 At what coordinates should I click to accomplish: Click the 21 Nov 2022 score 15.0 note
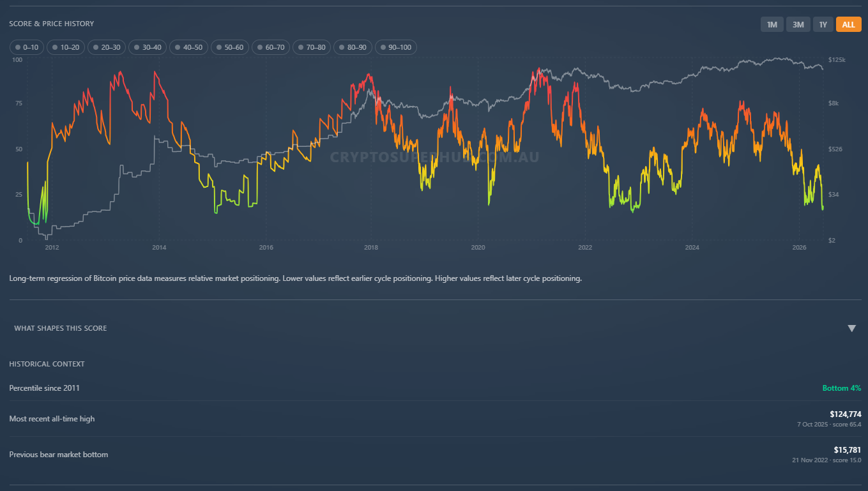[x=827, y=460]
